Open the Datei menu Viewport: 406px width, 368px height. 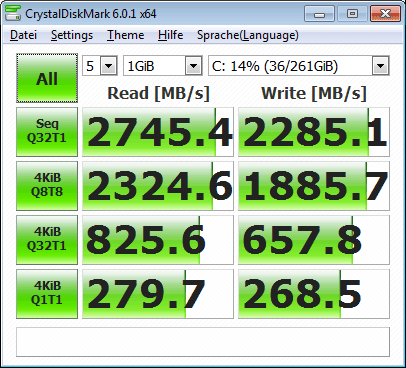[x=23, y=35]
